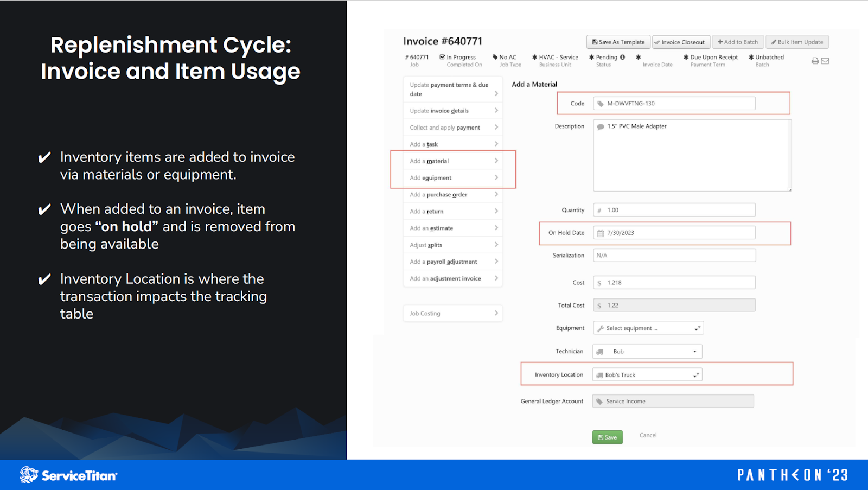The height and width of the screenshot is (490, 868).
Task: Open Job Costing from the sidebar
Action: 453,313
